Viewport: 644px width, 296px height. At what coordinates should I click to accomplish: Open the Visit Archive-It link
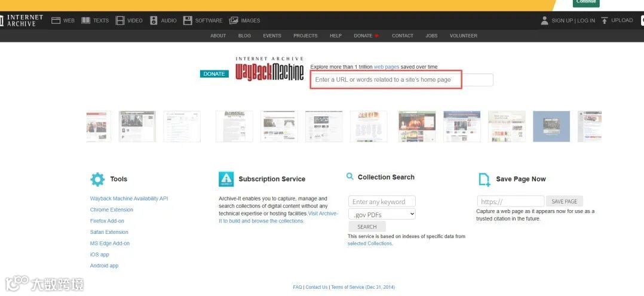pos(278,217)
